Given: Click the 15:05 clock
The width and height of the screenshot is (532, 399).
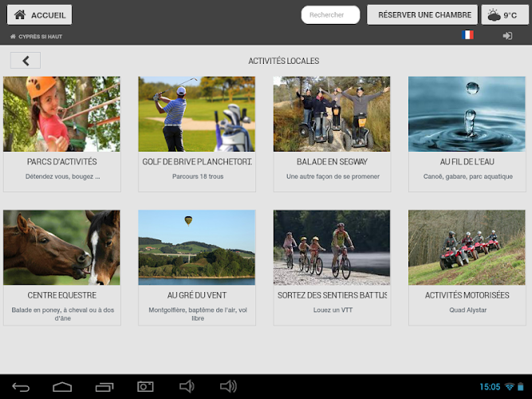Looking at the screenshot, I should [x=490, y=387].
